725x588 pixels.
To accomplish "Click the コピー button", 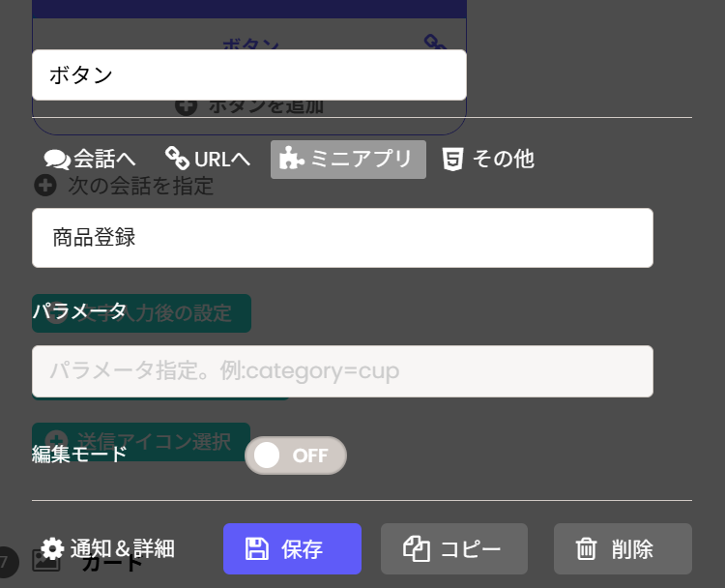I will (453, 549).
